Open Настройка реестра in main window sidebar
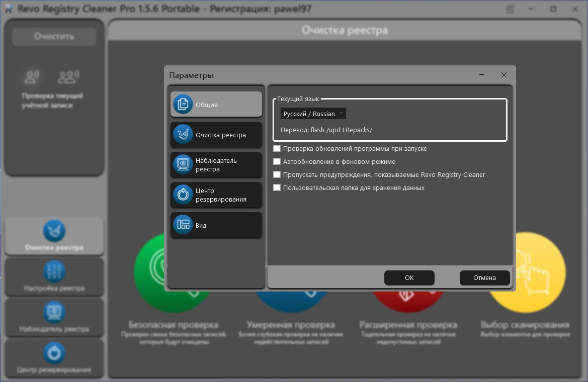This screenshot has width=588, height=382. (x=54, y=276)
